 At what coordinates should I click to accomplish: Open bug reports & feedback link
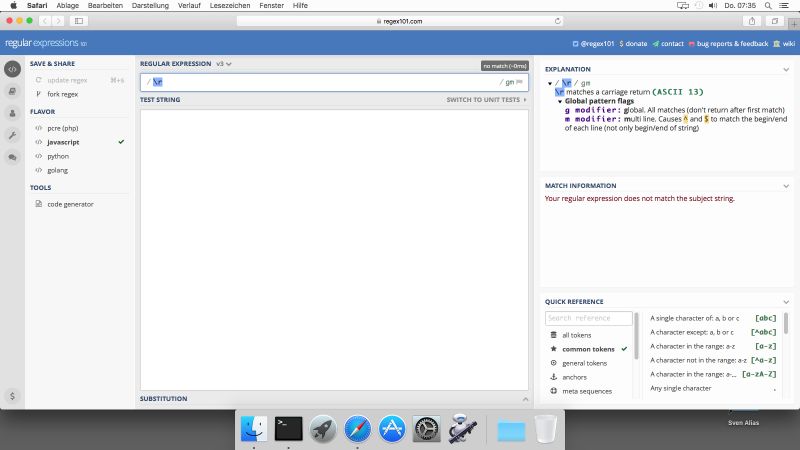pyautogui.click(x=728, y=44)
